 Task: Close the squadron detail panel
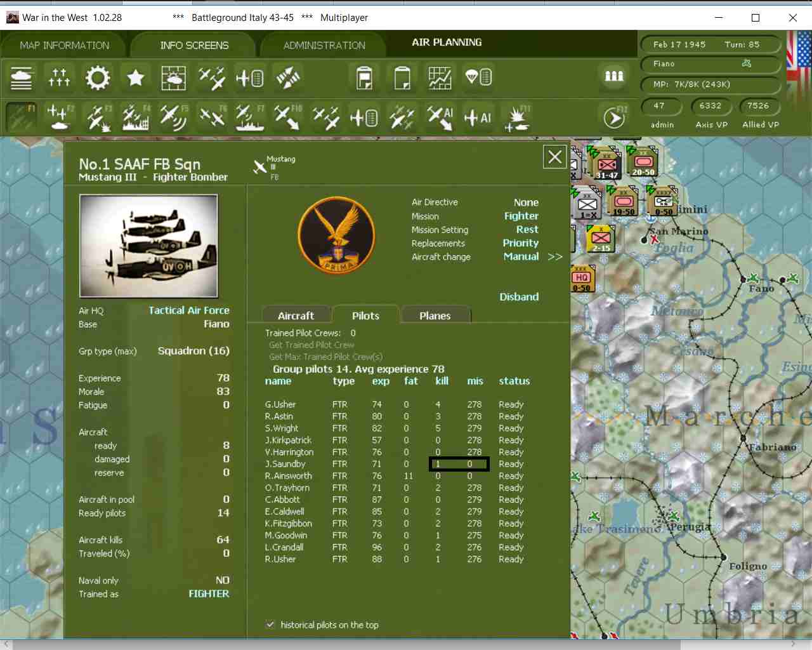pyautogui.click(x=555, y=157)
